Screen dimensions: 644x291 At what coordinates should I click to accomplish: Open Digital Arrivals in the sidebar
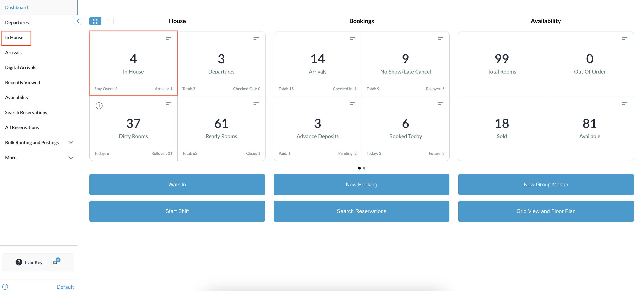pos(20,68)
